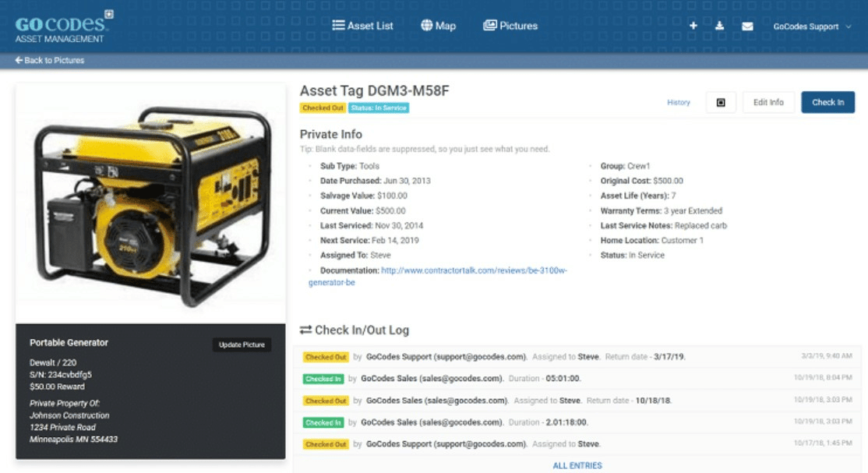The width and height of the screenshot is (868, 473).
Task: Click the Check In/Out Log arrows icon
Action: click(x=305, y=330)
